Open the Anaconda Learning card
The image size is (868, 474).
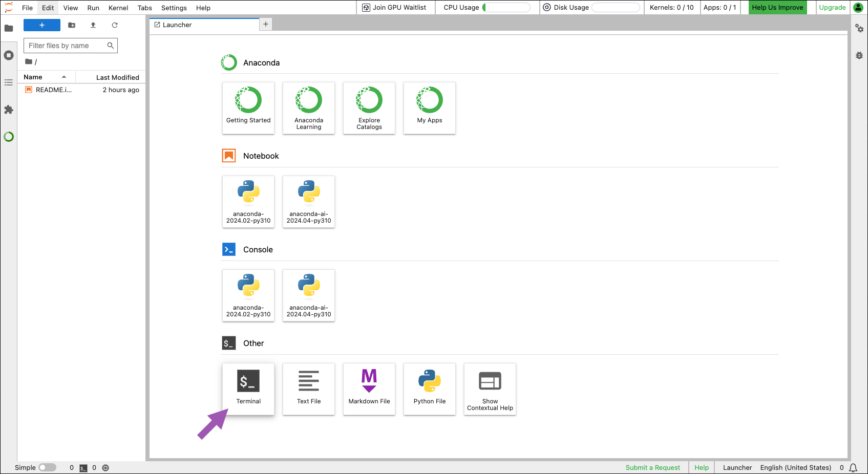309,108
